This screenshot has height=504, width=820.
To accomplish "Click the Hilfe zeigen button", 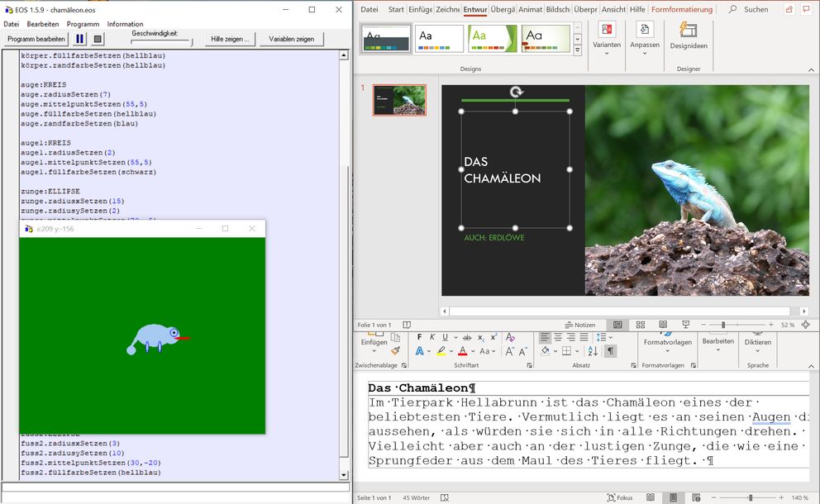I will click(229, 39).
